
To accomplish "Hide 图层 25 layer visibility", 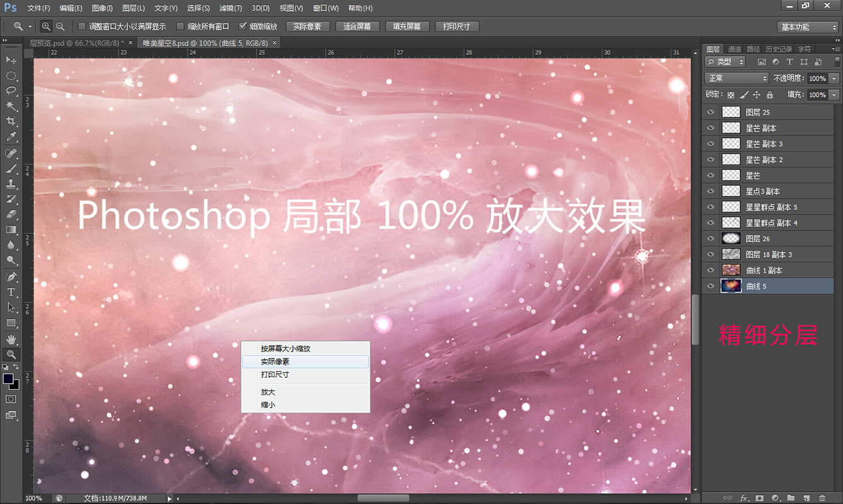I will [x=711, y=112].
